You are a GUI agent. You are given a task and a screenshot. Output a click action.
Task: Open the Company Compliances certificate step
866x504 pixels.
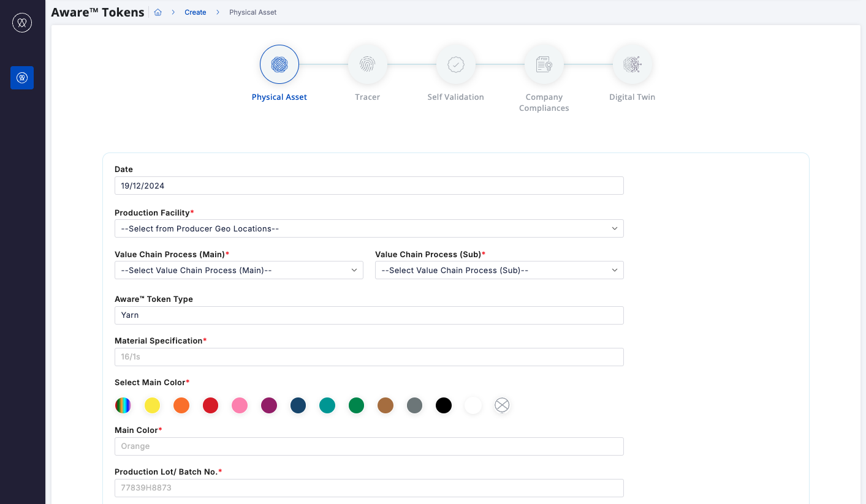pos(544,64)
